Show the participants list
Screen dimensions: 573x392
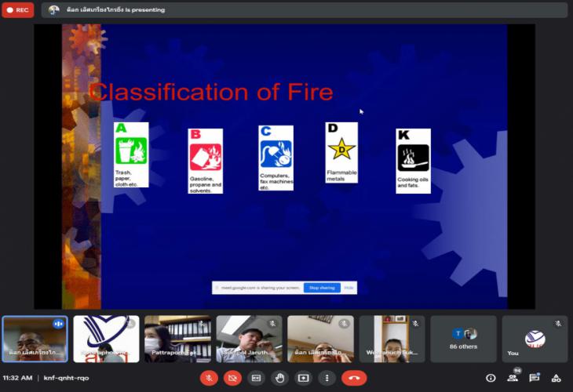tap(513, 378)
